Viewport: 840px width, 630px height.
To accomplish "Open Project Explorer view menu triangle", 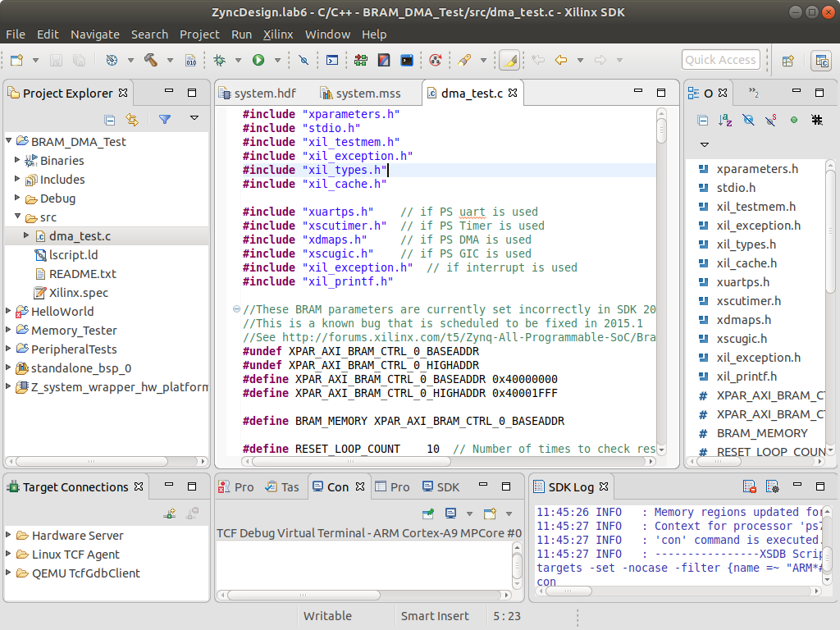I will tap(194, 118).
